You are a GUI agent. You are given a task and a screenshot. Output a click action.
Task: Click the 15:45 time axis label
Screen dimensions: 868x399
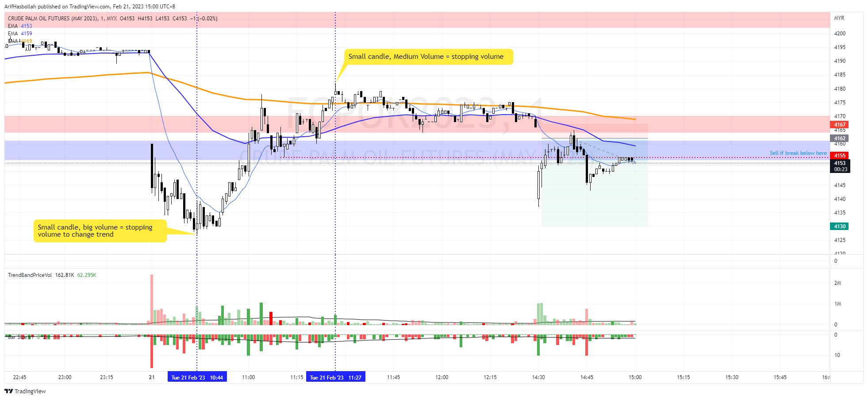pyautogui.click(x=780, y=377)
